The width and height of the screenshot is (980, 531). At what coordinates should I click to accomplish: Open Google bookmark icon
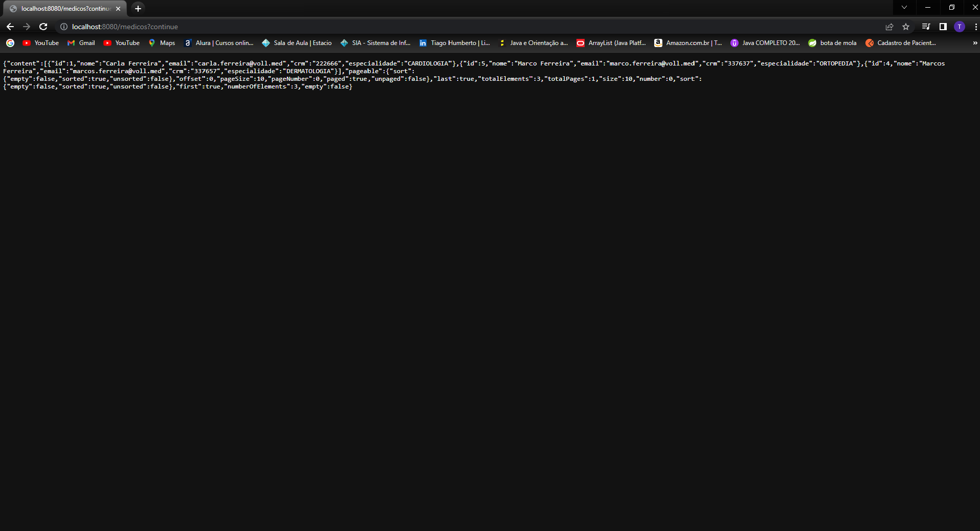10,43
